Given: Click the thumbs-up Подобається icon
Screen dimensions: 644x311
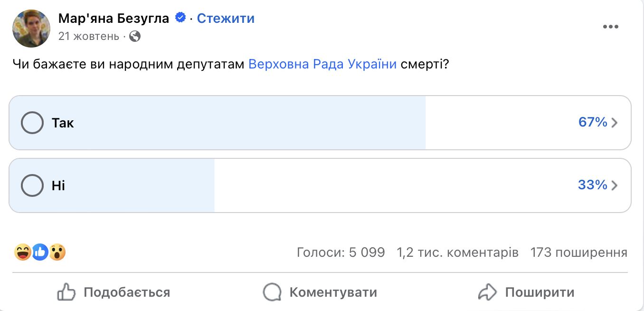Looking at the screenshot, I should (x=66, y=292).
